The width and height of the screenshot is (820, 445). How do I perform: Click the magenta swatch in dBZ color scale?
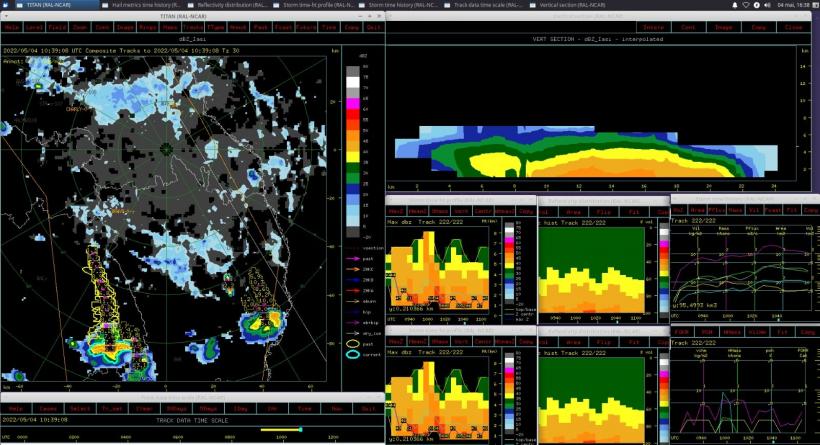pos(352,103)
